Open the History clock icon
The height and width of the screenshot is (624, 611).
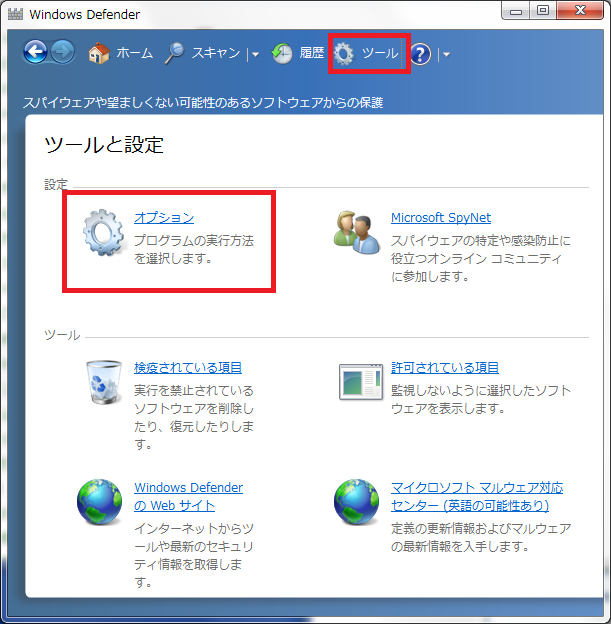282,53
